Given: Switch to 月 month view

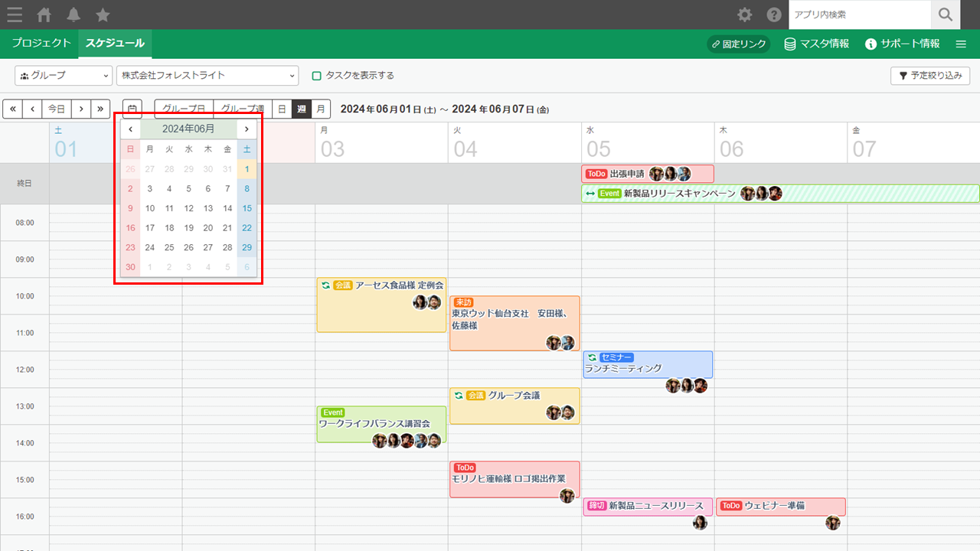Looking at the screenshot, I should click(x=322, y=109).
